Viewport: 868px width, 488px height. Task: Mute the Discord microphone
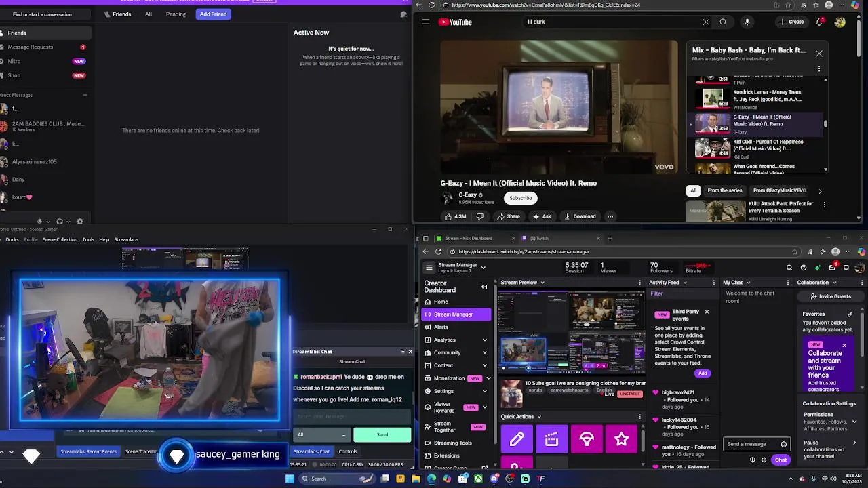point(39,221)
